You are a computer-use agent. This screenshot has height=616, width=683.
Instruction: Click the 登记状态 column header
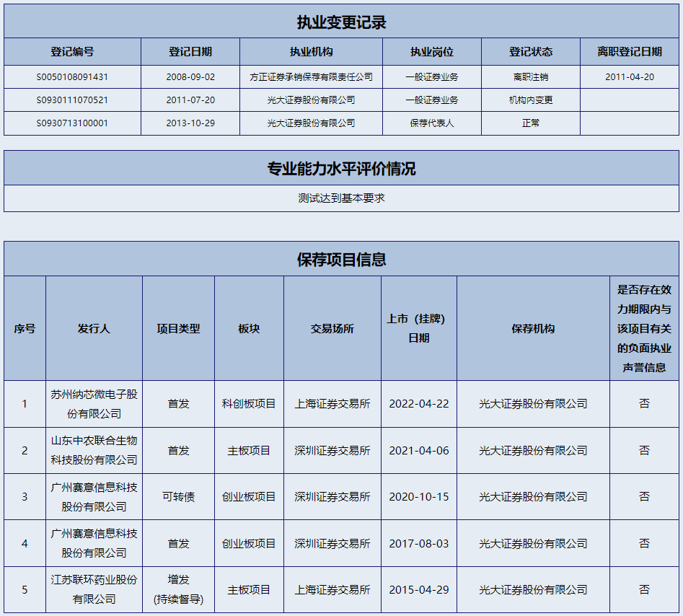pos(531,52)
